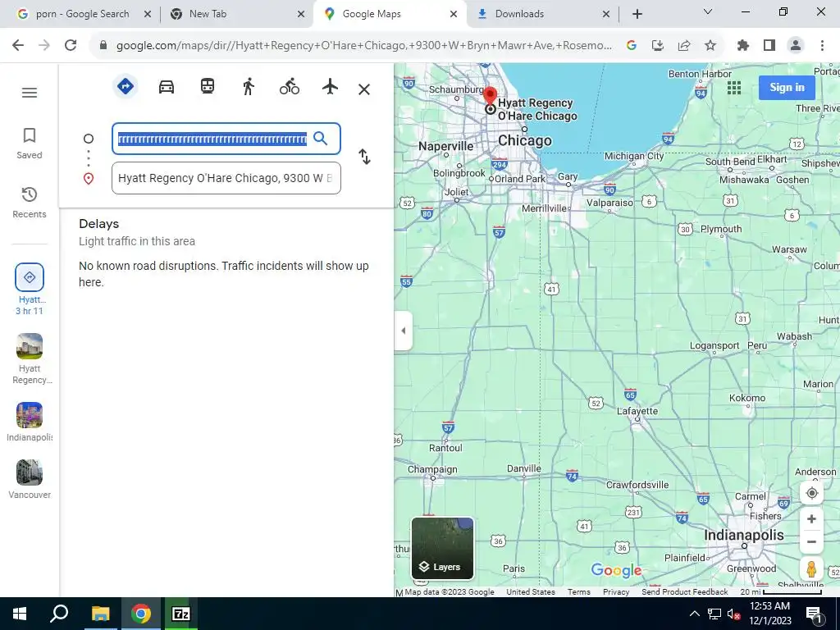Select flights travel mode

tap(330, 86)
